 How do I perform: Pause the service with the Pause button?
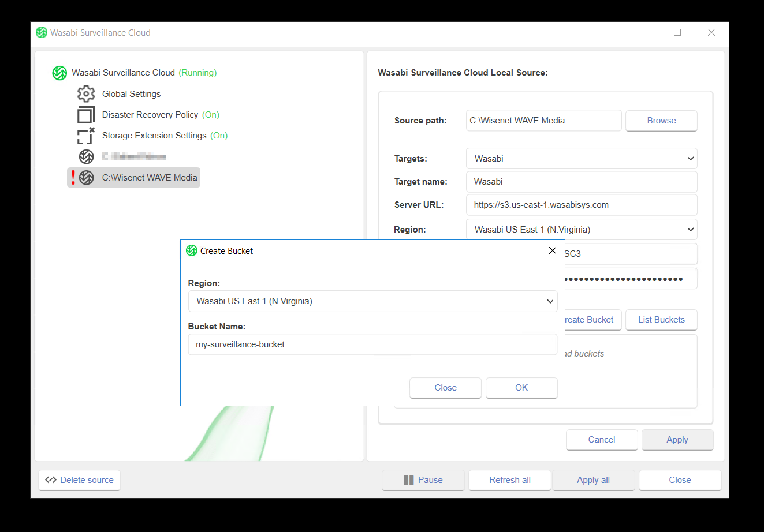point(423,480)
